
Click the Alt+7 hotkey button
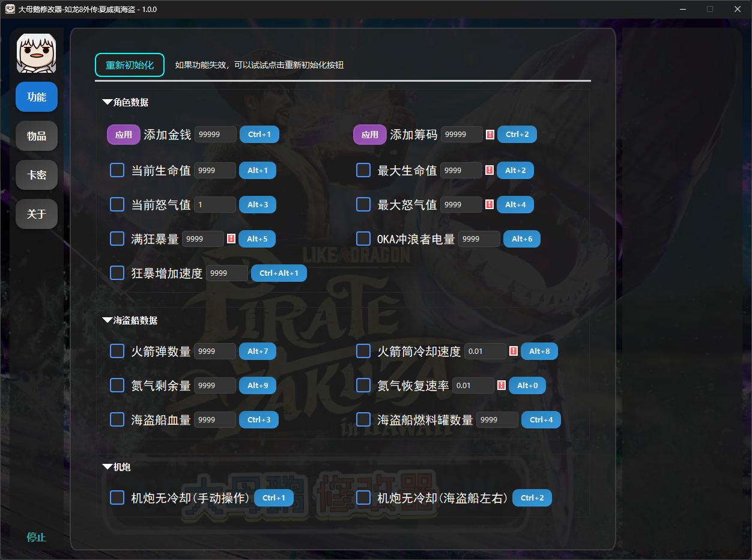click(258, 351)
